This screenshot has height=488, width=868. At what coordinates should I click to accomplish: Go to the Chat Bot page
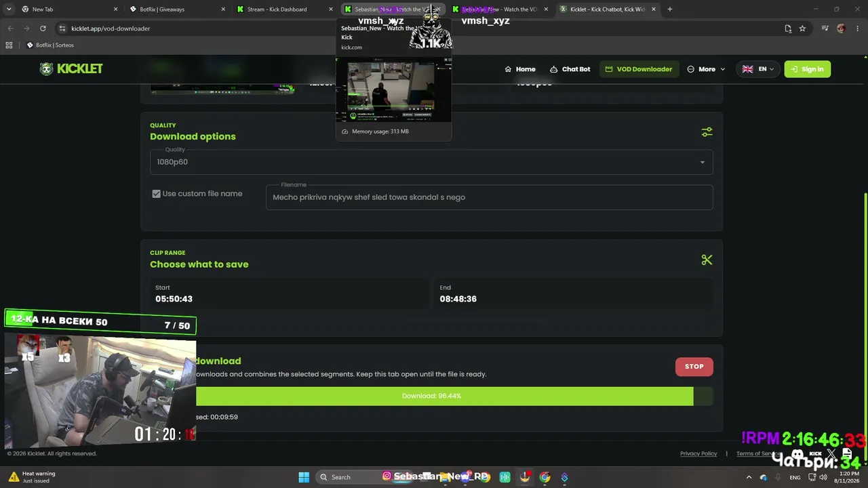point(570,69)
